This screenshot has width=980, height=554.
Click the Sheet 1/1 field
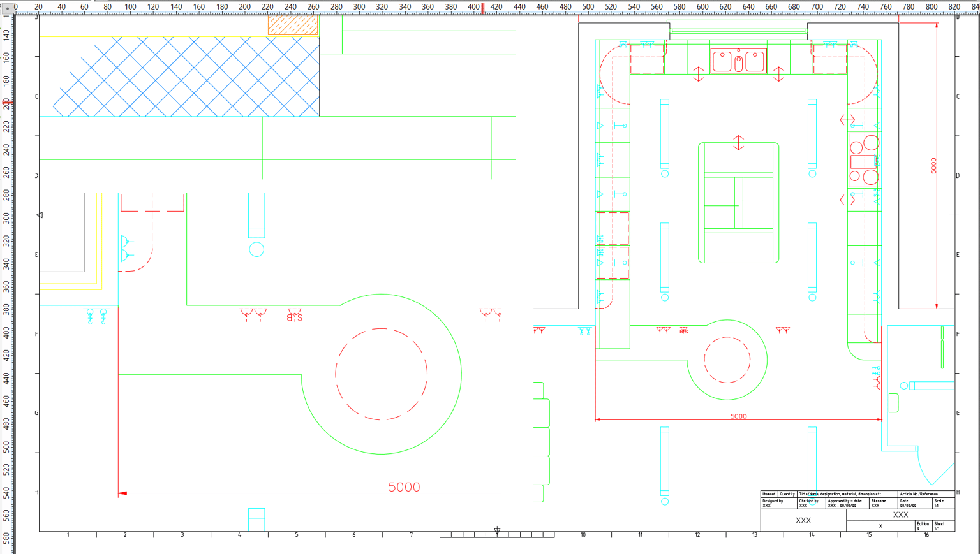pyautogui.click(x=944, y=526)
